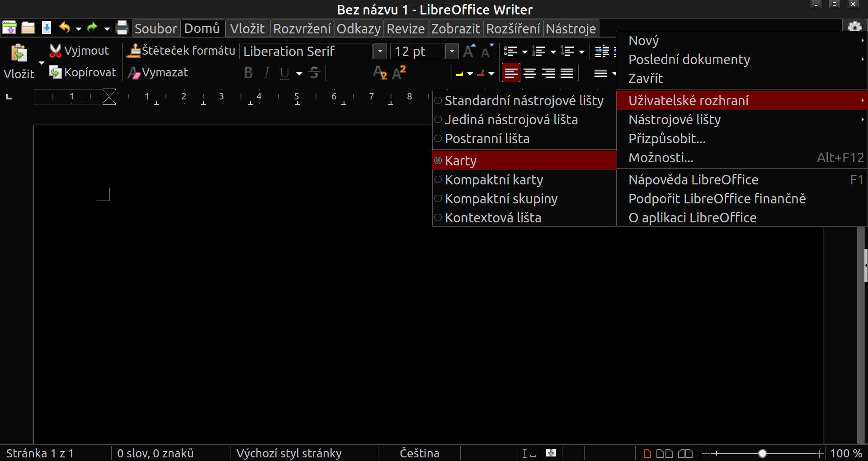Viewport: 868px width, 461px height.
Task: Save document via download-arrow icon
Action: coord(47,28)
